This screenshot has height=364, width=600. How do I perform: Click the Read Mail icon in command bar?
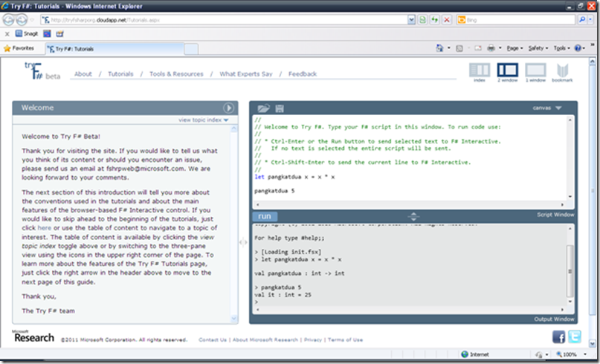[x=478, y=48]
